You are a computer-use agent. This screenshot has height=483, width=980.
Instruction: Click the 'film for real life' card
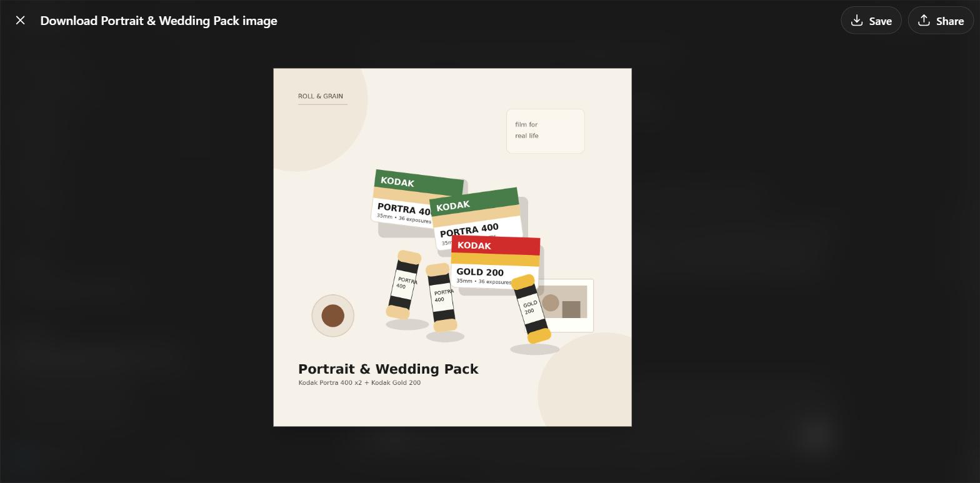[x=545, y=131]
